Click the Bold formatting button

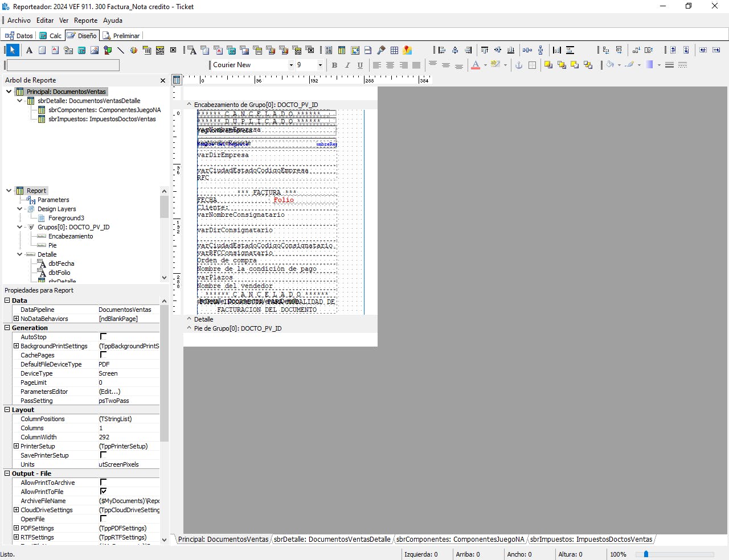334,65
